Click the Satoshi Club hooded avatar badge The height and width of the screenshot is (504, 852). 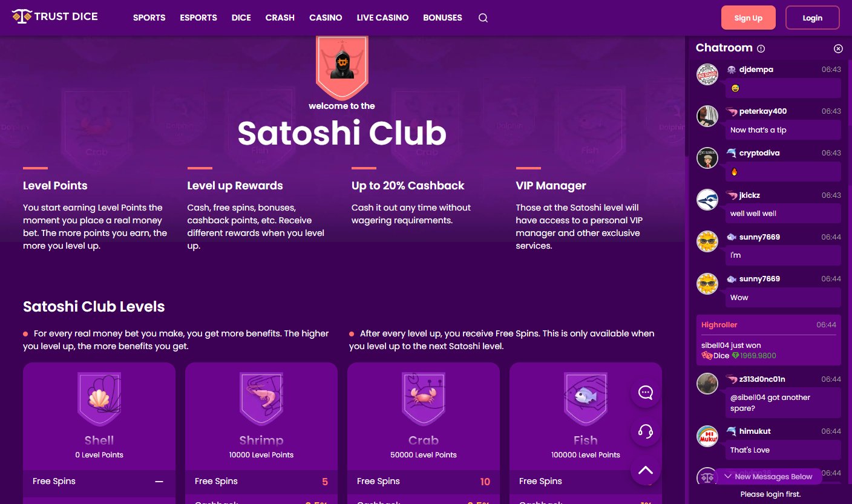(342, 67)
